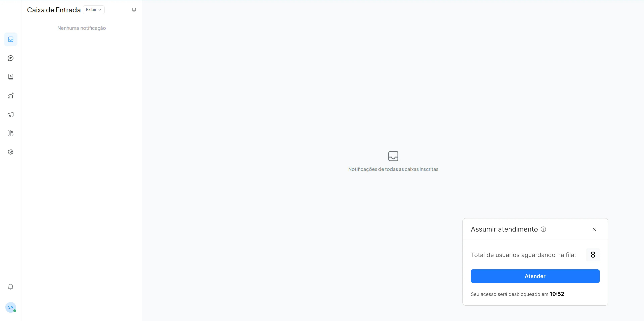This screenshot has width=644, height=321.
Task: Open the Help Center library books icon
Action: click(x=11, y=133)
